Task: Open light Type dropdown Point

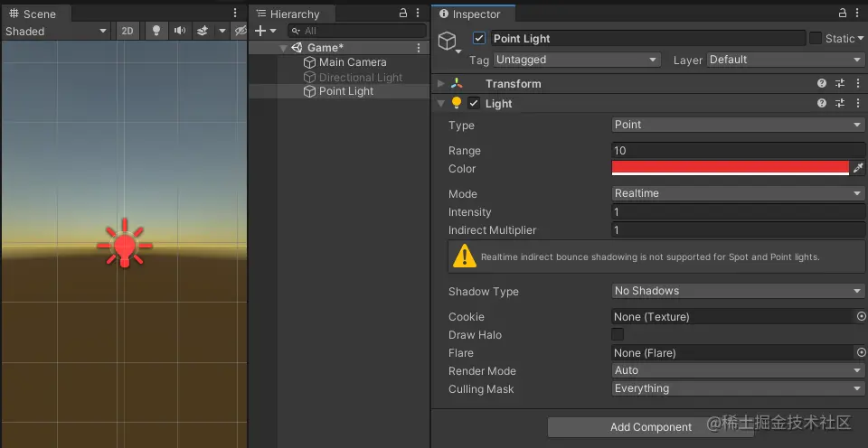Action: (738, 125)
